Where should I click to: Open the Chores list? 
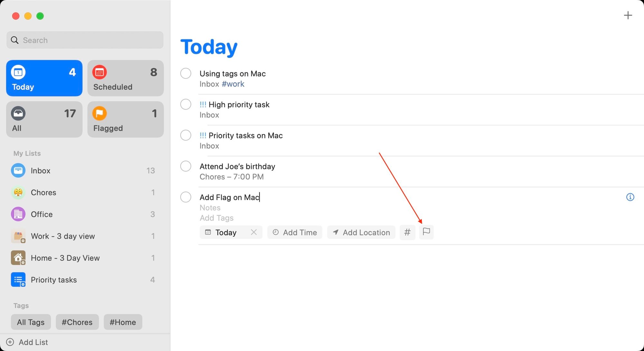point(43,192)
